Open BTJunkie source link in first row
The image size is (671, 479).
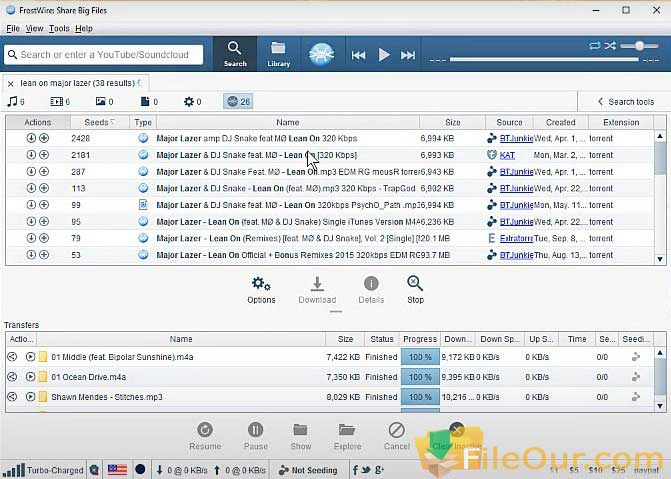[516, 138]
